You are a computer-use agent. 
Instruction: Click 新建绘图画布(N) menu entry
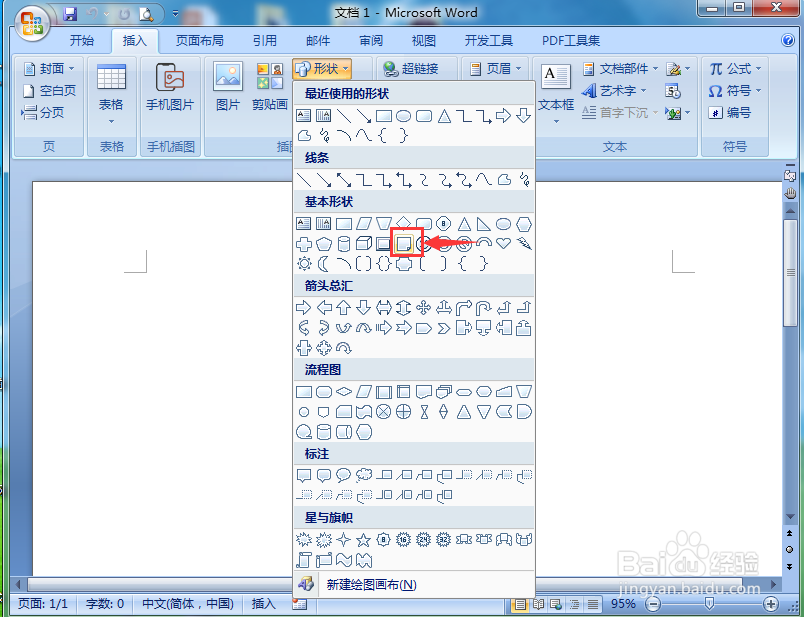tap(414, 585)
